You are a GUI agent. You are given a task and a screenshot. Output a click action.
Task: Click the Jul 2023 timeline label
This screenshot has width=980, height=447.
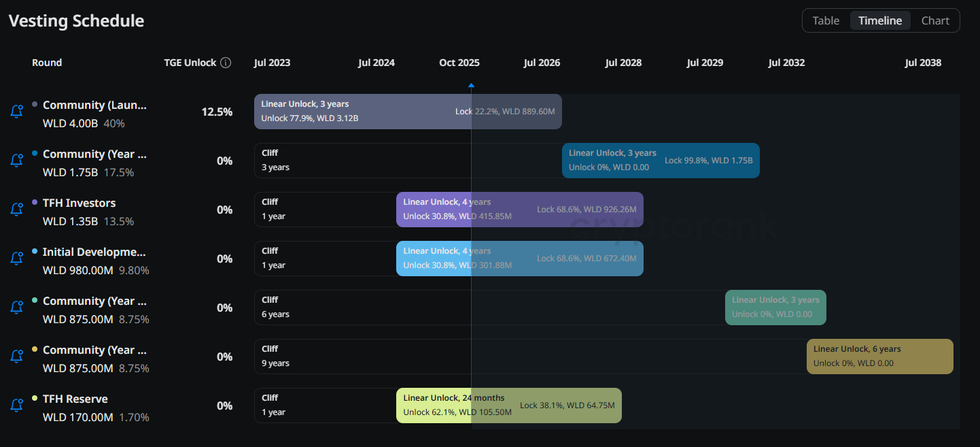tap(272, 63)
